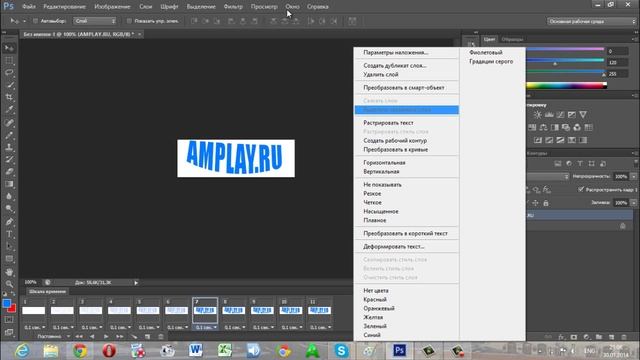The width and height of the screenshot is (640, 360).
Task: Select the Eyedropper tool
Action: (9, 109)
